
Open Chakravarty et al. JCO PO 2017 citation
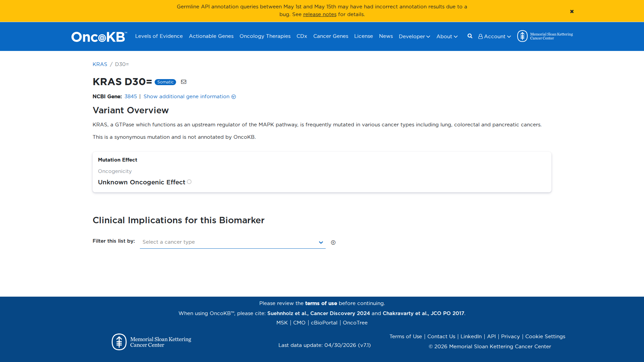click(x=423, y=313)
